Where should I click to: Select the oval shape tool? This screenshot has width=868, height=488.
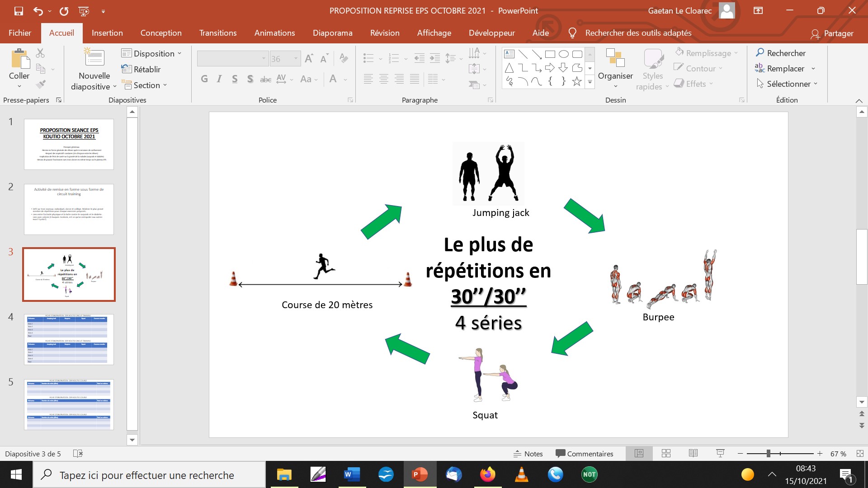(563, 54)
